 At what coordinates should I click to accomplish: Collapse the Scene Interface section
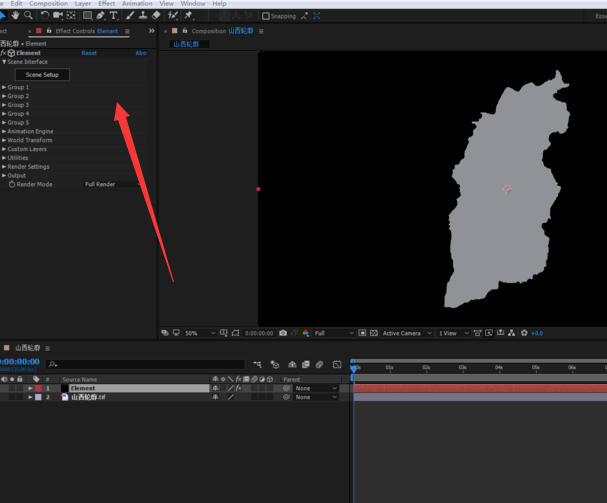[4, 62]
